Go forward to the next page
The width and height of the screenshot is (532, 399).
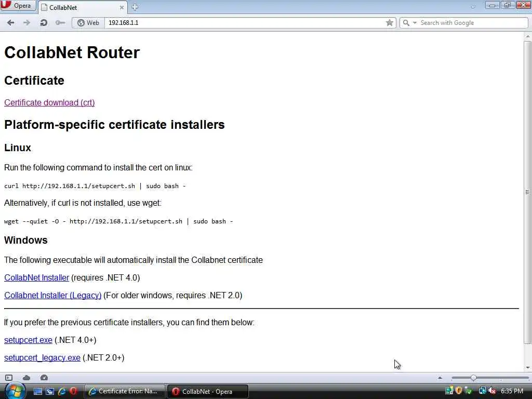tap(26, 23)
